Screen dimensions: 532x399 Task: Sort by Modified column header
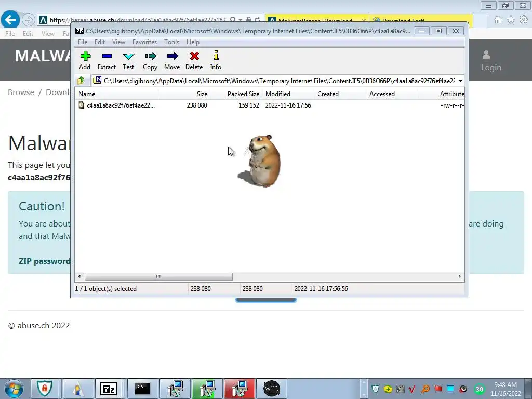[288, 94]
